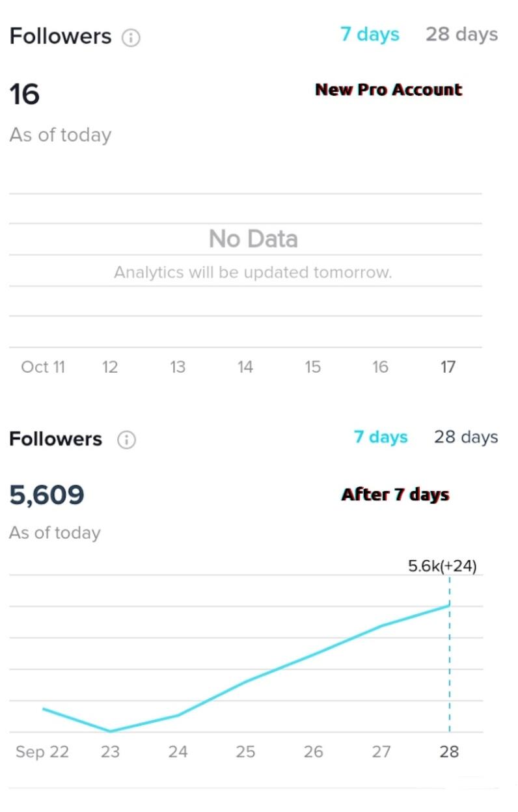The width and height of the screenshot is (518, 812).
Task: Click the Sep 22 date label
Action: 42,752
